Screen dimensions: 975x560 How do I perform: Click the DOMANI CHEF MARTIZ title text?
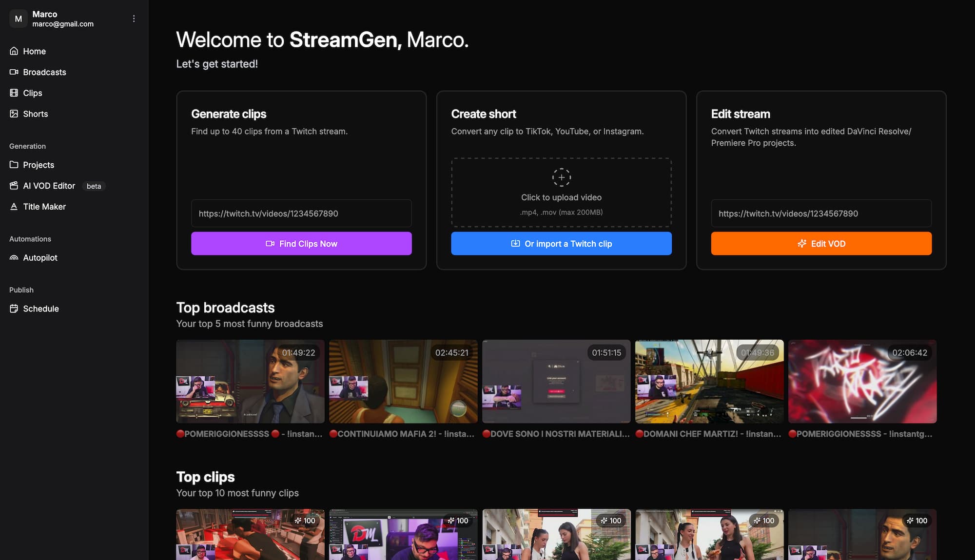pyautogui.click(x=709, y=434)
